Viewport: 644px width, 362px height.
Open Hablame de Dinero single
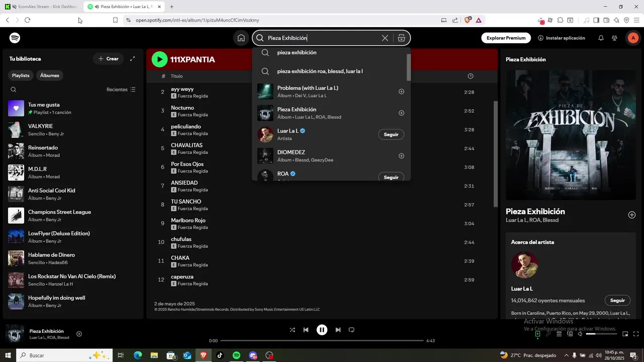pos(73,258)
